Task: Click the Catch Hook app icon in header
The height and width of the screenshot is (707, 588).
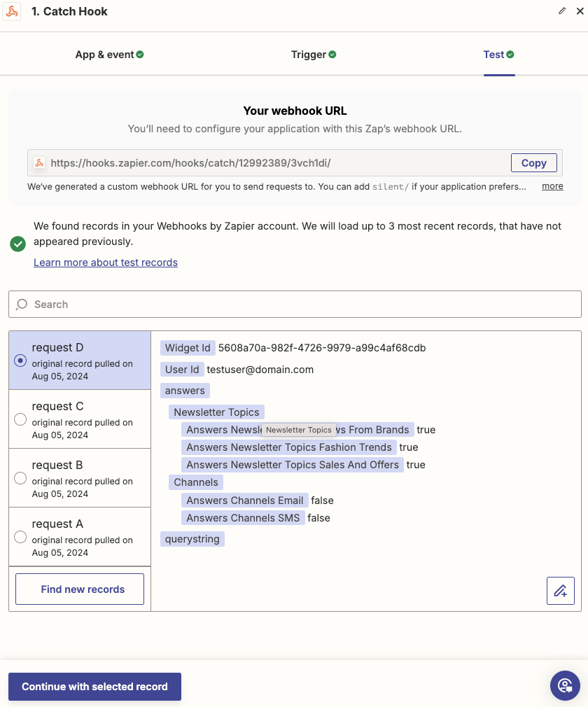Action: point(11,11)
